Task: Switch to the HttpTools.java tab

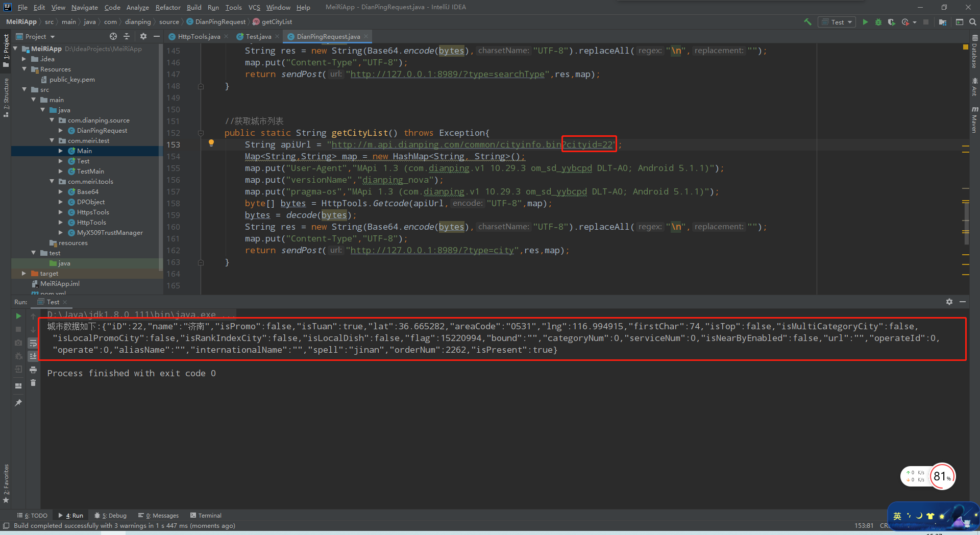Action: pos(199,36)
